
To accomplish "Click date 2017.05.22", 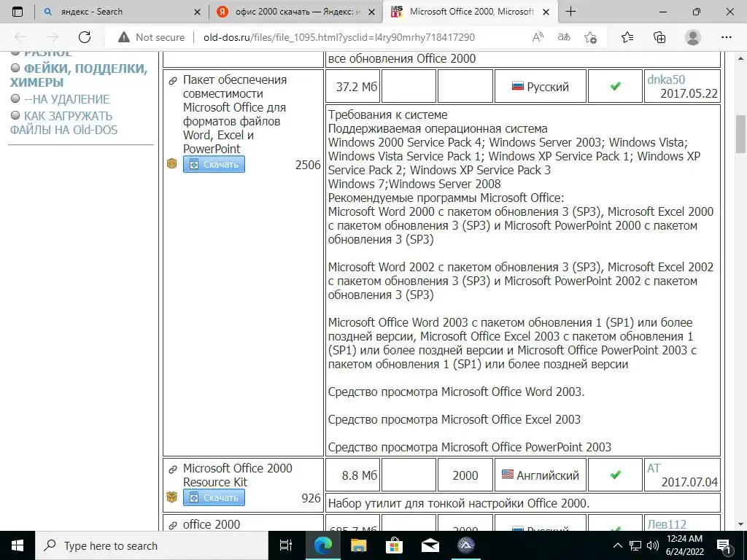I will (x=689, y=93).
